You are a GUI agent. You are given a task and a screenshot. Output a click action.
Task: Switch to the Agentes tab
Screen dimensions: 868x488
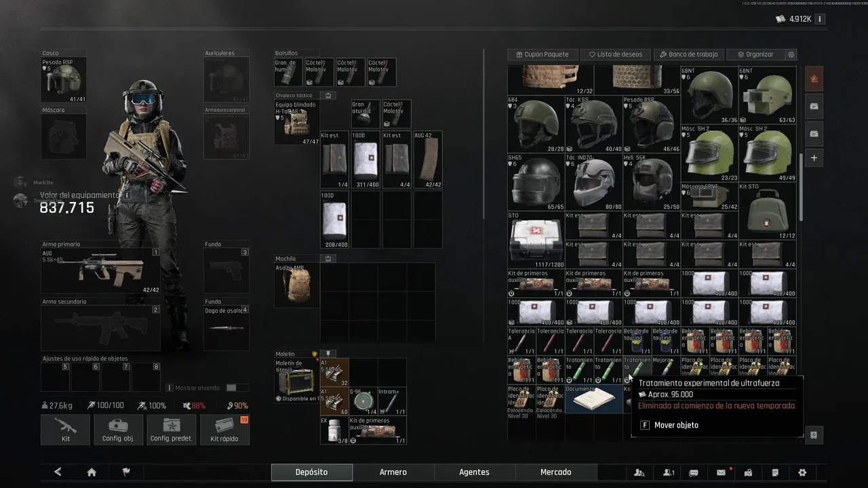point(475,472)
